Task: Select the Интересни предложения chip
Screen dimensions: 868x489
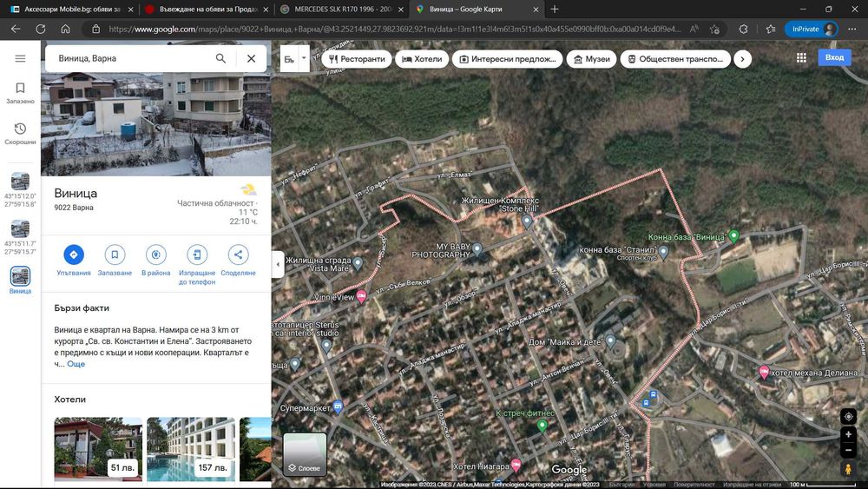Action: (508, 59)
